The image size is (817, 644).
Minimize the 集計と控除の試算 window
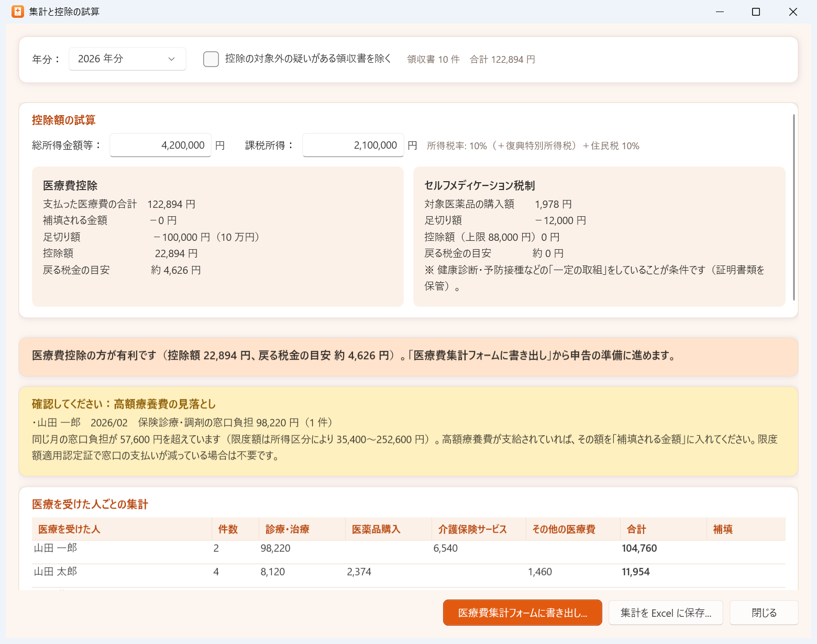(x=720, y=12)
